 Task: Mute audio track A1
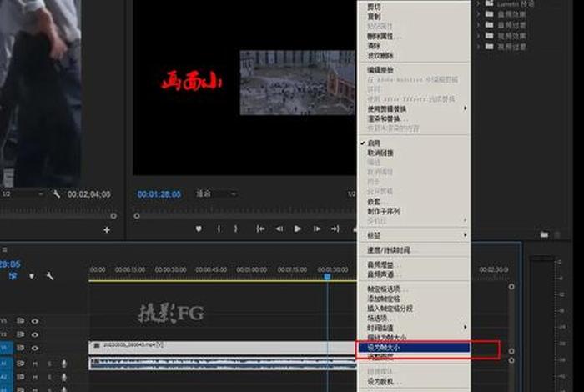35,364
